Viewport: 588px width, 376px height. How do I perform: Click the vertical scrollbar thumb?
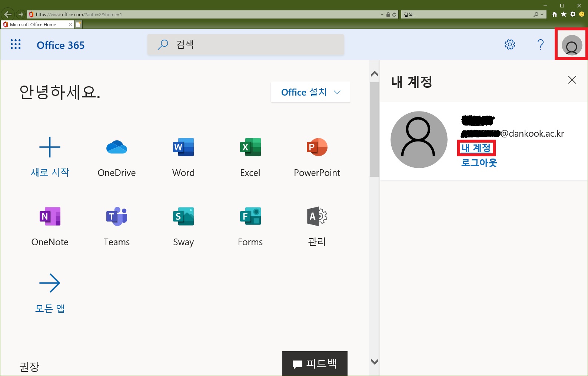[x=375, y=129]
